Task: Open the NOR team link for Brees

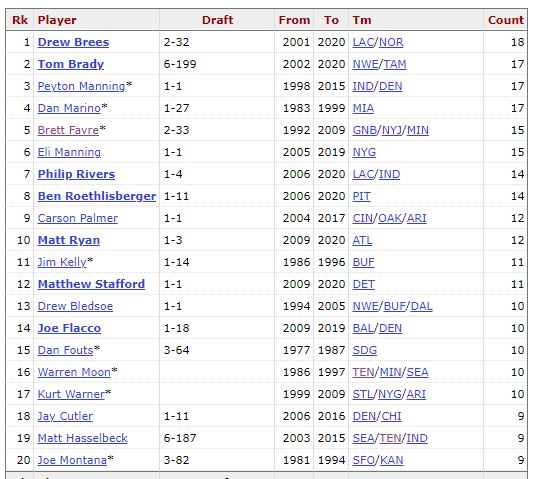Action: pos(391,42)
